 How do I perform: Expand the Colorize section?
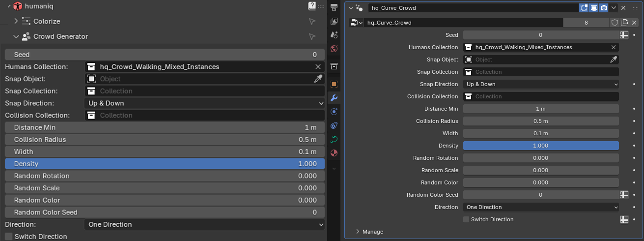pyautogui.click(x=16, y=21)
